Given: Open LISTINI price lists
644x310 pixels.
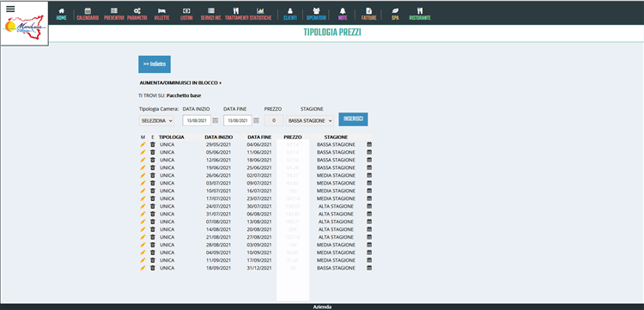Looking at the screenshot, I should coord(186,15).
